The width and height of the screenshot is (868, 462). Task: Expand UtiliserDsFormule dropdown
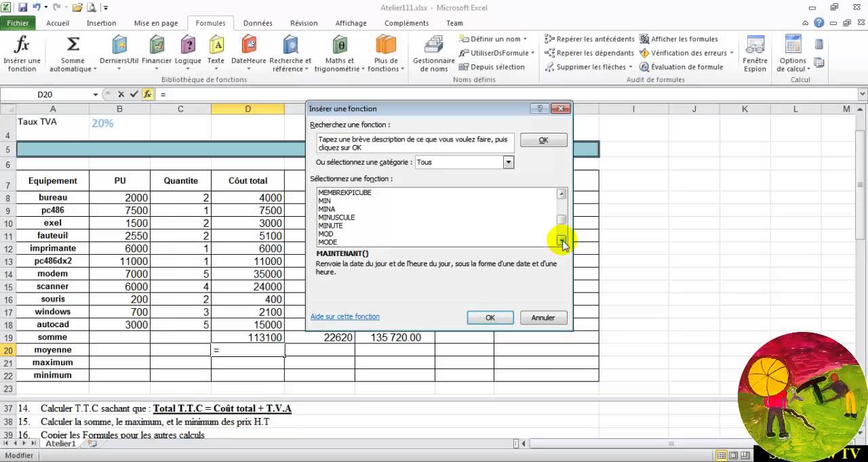coord(532,53)
